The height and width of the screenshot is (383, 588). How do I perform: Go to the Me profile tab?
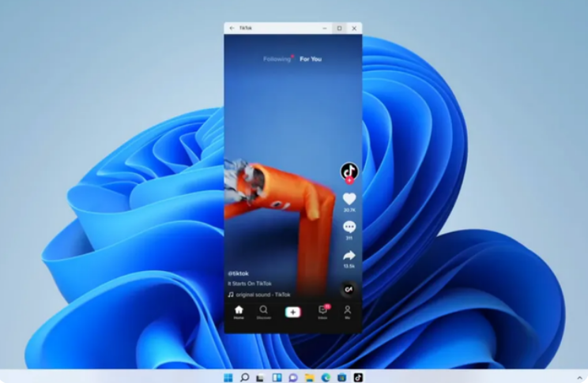(347, 311)
